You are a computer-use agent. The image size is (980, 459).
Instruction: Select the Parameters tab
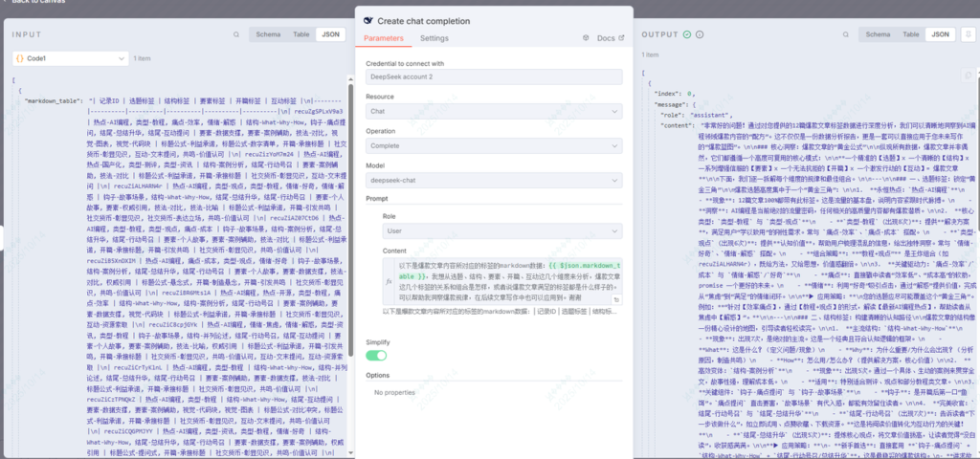pyautogui.click(x=384, y=38)
